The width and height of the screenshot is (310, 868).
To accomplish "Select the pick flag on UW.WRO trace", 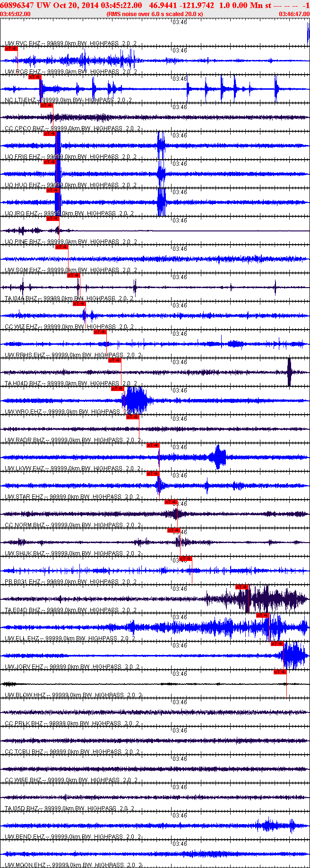I will (x=118, y=389).
